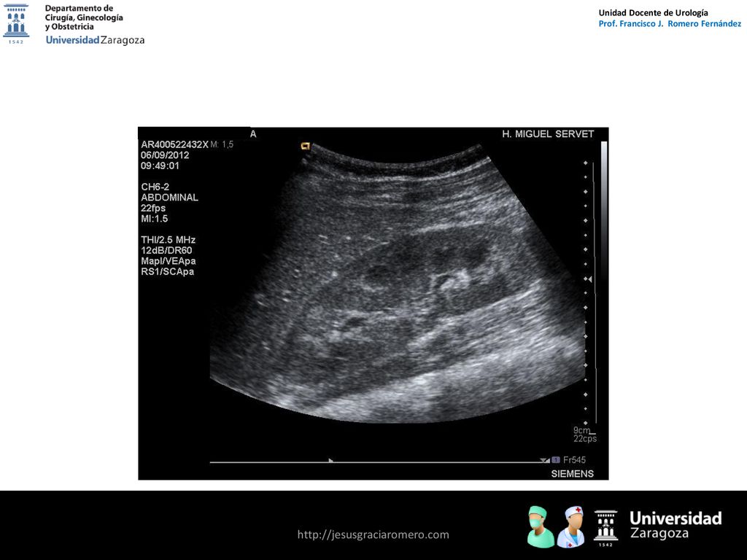Click the surgeon avatar icon in footer
The image size is (747, 560).
pyautogui.click(x=541, y=526)
